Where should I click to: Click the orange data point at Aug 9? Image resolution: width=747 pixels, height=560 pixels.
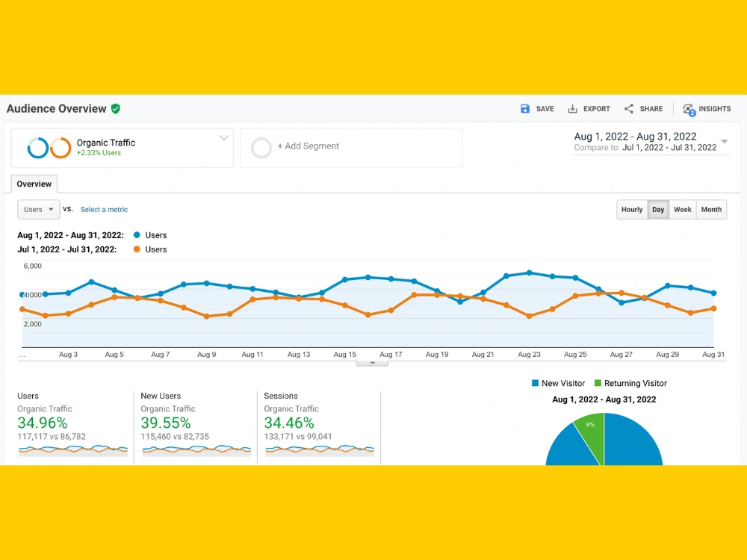click(x=206, y=316)
